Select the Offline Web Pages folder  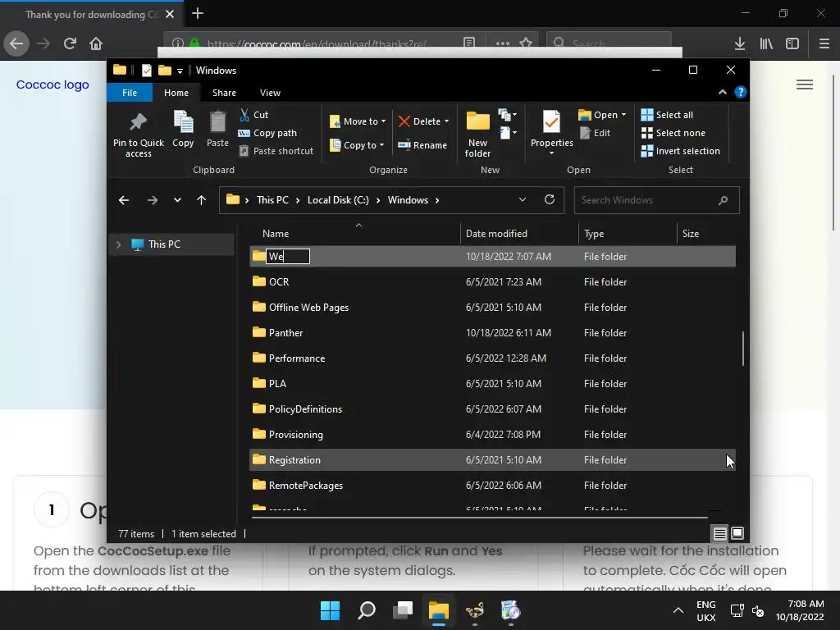pyautogui.click(x=492, y=308)
